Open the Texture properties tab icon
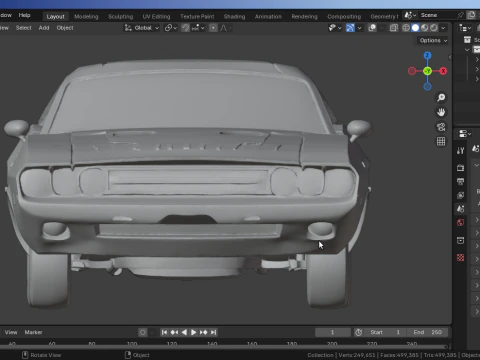This screenshot has width=480, height=360. 461,257
